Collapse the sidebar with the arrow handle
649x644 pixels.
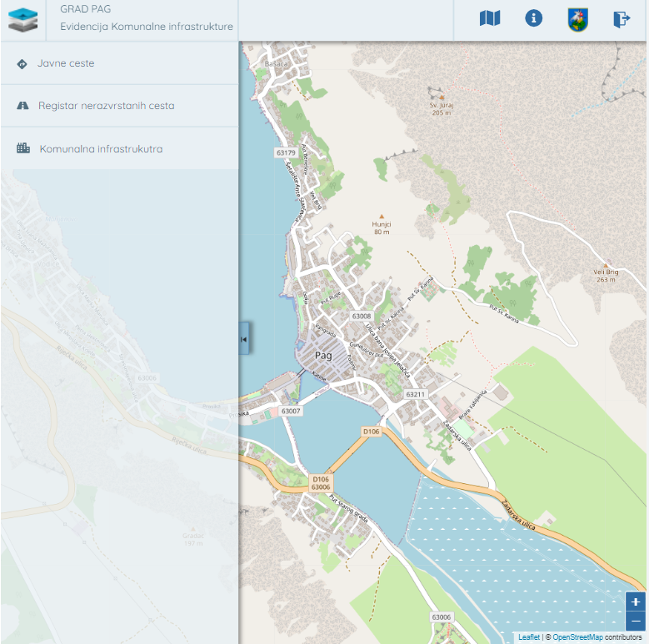click(x=244, y=339)
